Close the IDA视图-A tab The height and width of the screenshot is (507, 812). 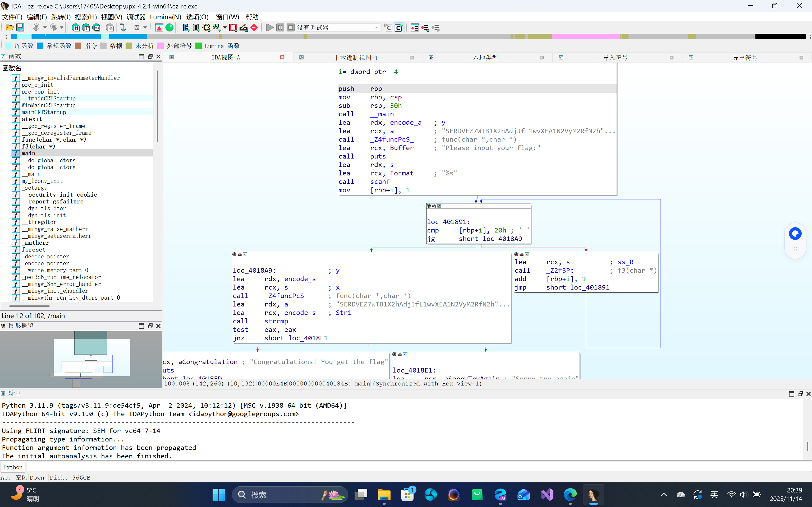pos(282,57)
